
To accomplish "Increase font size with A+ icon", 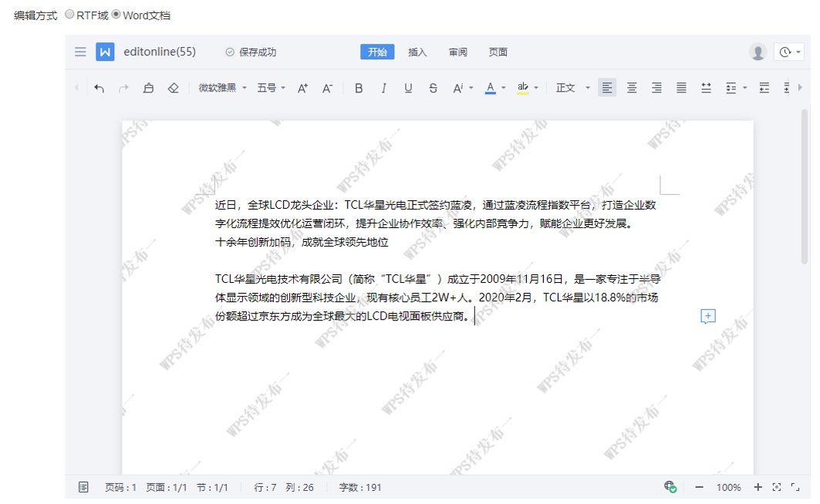I will (303, 89).
